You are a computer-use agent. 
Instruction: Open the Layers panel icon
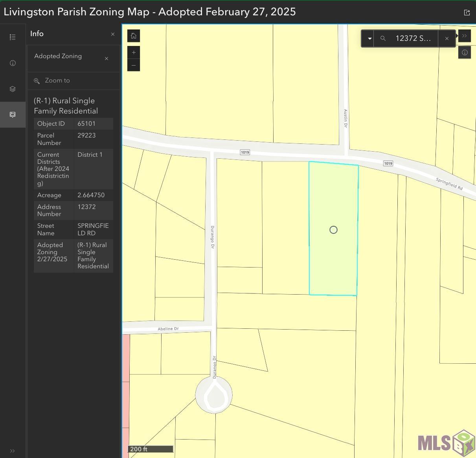13,89
